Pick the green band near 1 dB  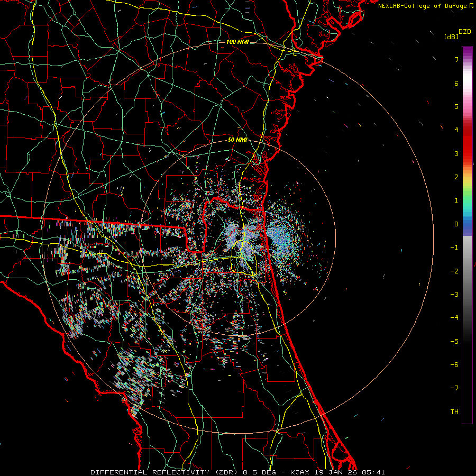[x=467, y=199]
